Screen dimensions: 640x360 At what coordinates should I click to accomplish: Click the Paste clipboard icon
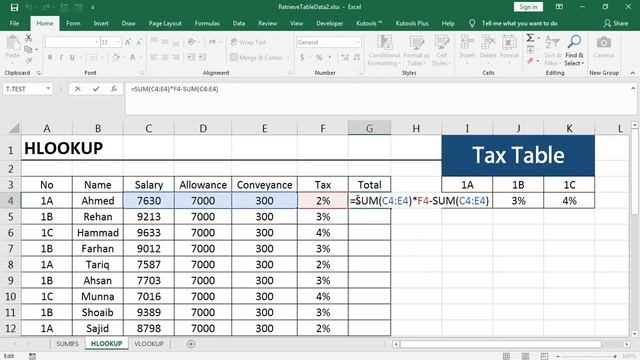click(13, 43)
